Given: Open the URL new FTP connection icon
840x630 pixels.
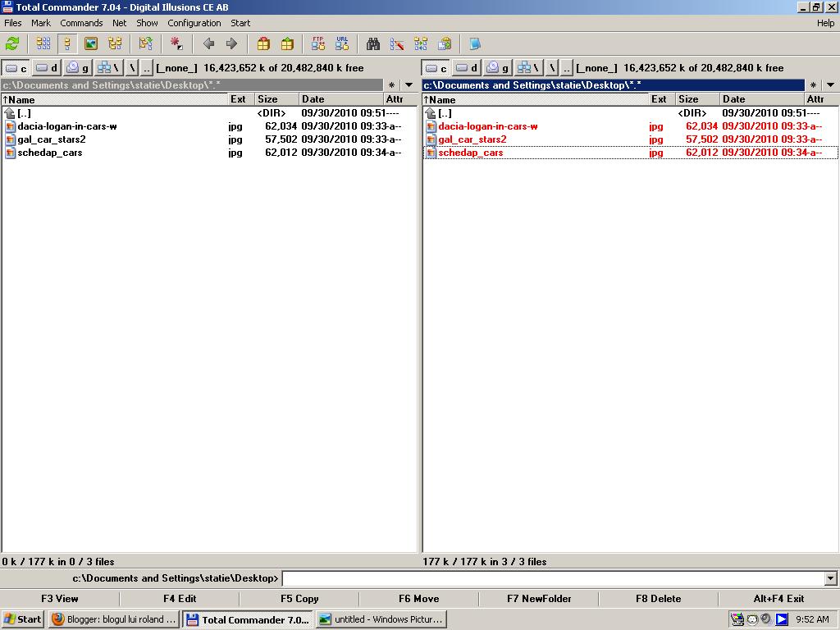Looking at the screenshot, I should (342, 43).
